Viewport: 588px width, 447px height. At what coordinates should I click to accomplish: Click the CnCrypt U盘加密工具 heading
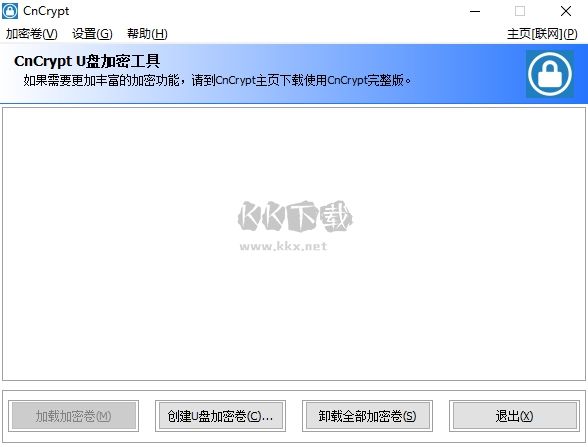point(87,61)
